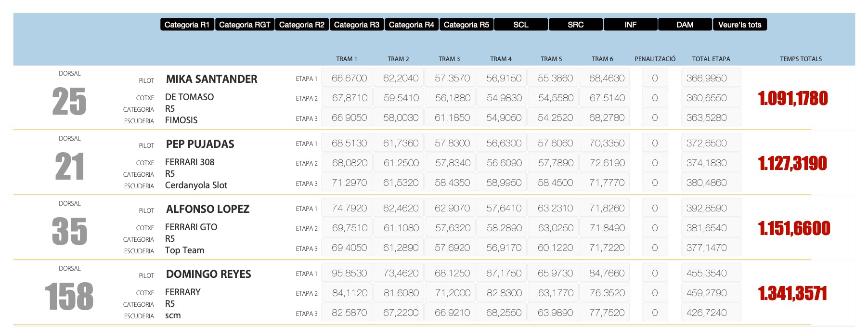Show the SRC category results
The height and width of the screenshot is (327, 868).
(x=575, y=25)
